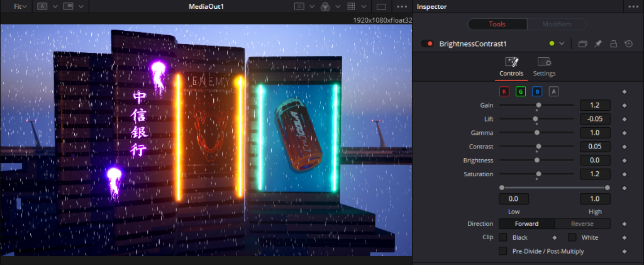Reset BrightnessContrast1 settings with reset icon
Screen dimensions: 644x265
[628, 43]
